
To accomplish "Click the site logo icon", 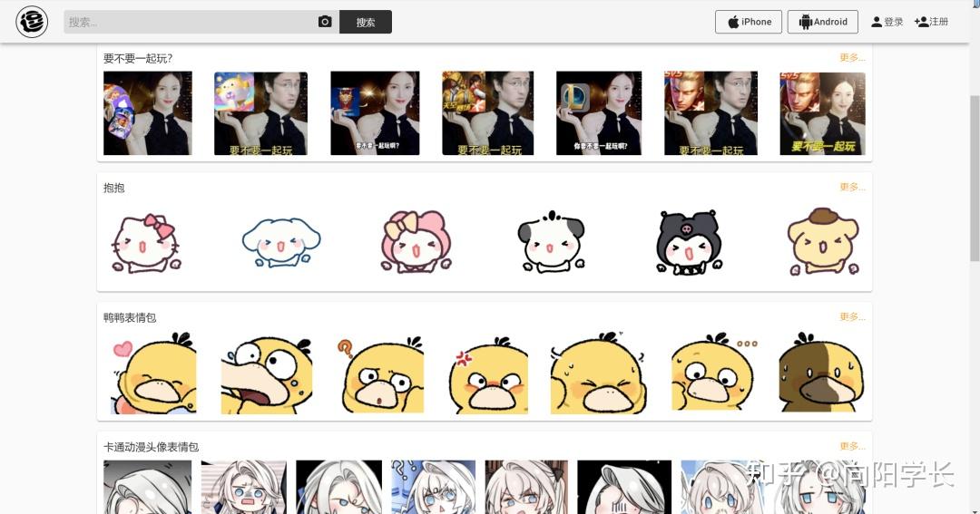I will pyautogui.click(x=32, y=22).
